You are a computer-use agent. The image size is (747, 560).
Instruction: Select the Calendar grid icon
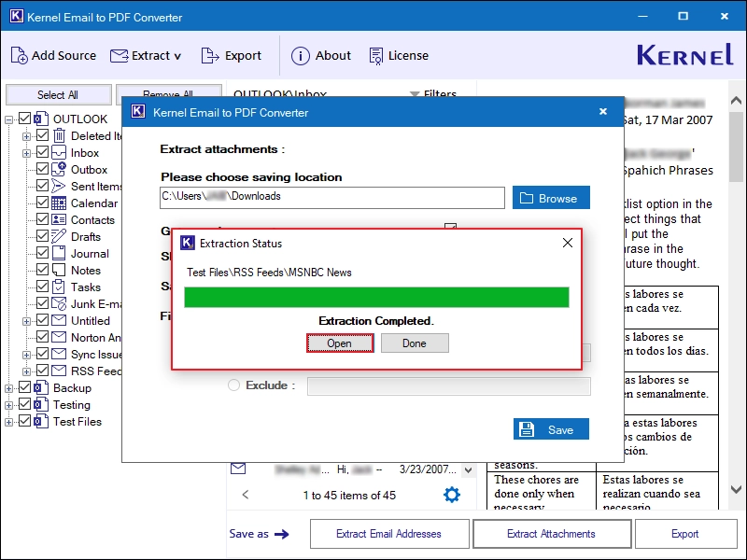[x=59, y=203]
